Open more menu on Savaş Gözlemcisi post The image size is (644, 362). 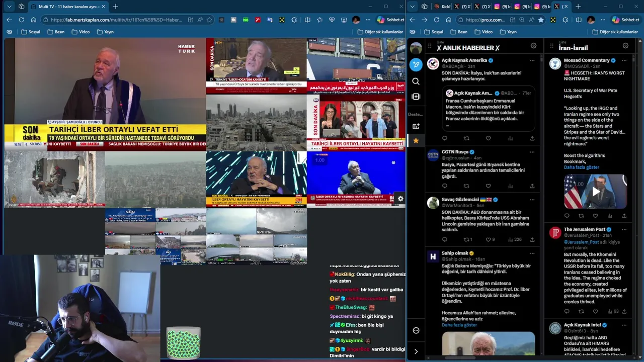pos(532,200)
